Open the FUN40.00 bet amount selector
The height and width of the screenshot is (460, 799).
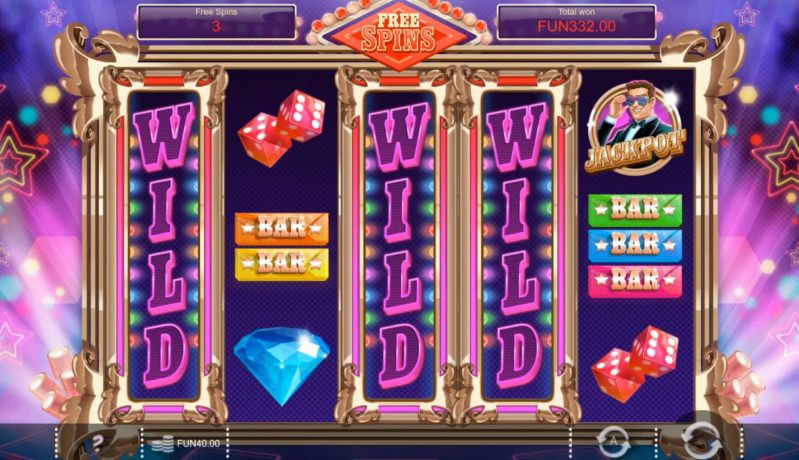185,444
